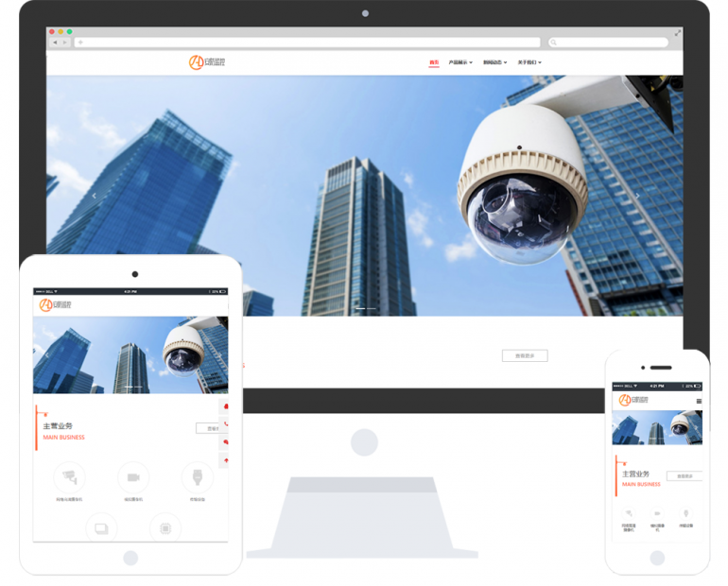
Task: Open the 关于我们 dropdown menu
Action: point(529,62)
